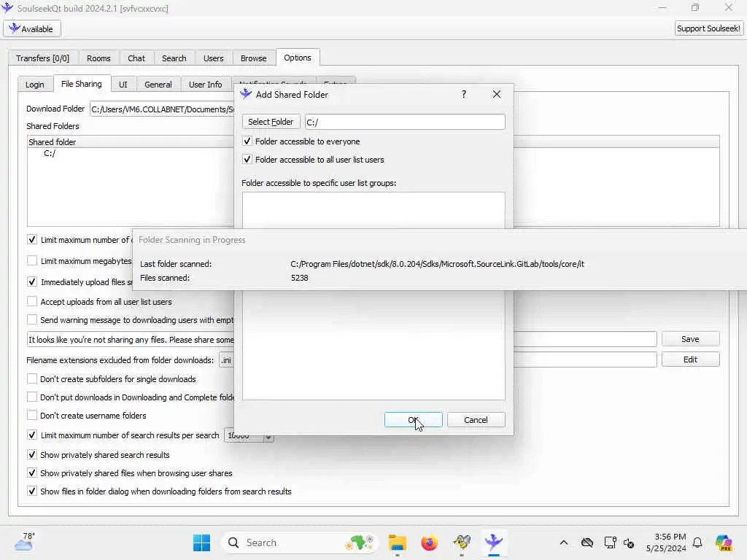Screen dimensions: 747x560
Task: Open the File Sharing sub-tab
Action: (x=82, y=84)
